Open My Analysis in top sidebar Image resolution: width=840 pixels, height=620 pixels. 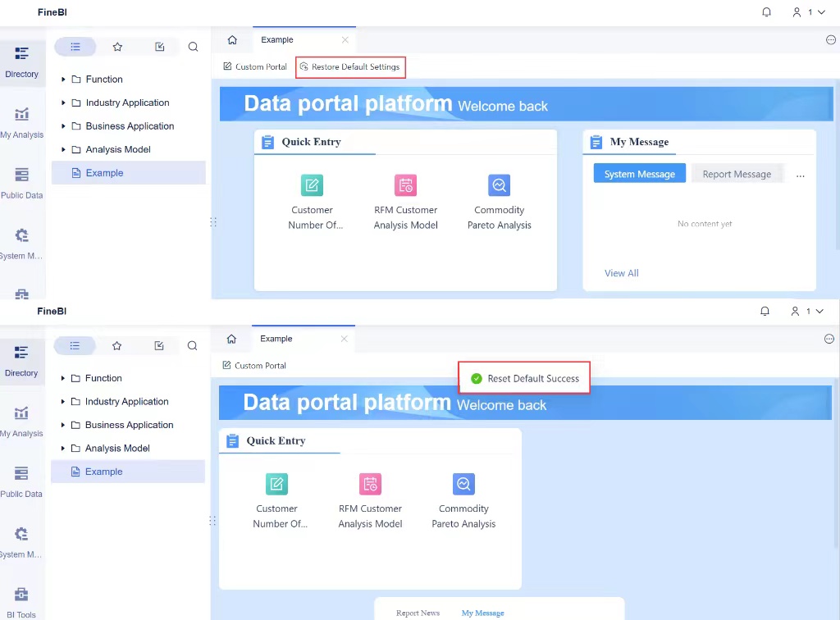click(x=22, y=124)
